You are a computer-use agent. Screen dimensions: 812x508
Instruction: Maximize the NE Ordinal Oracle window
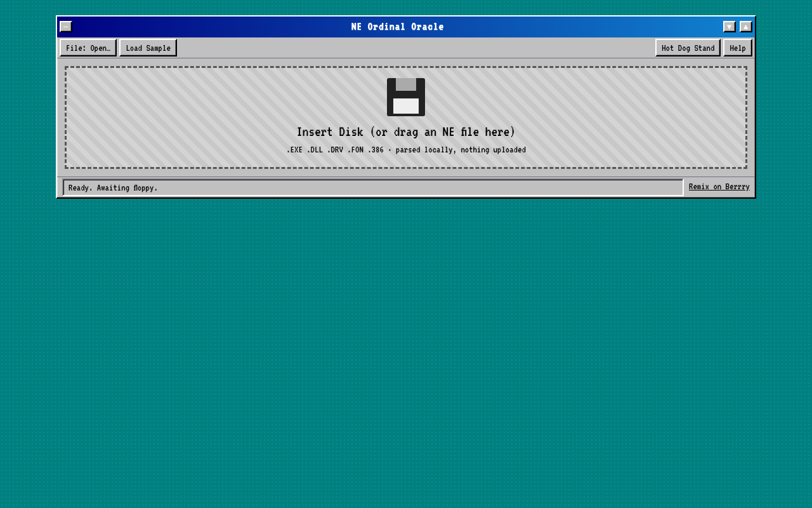point(746,27)
